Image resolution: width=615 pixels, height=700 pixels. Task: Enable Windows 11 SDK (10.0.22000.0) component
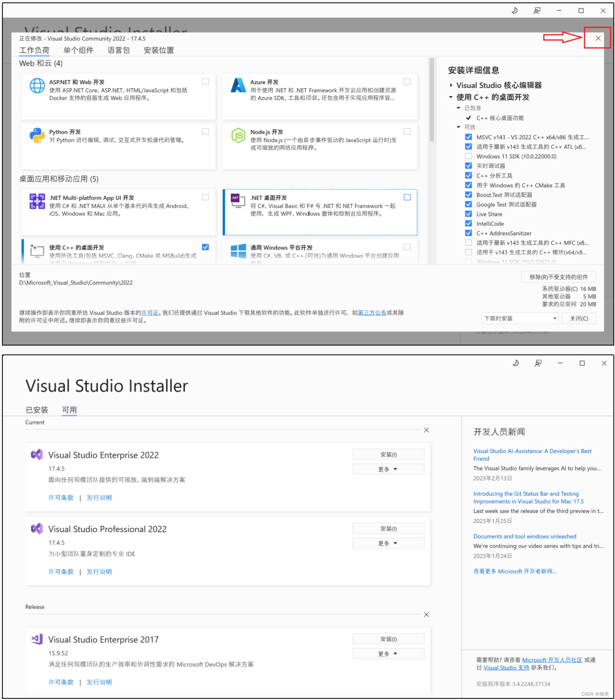pyautogui.click(x=468, y=156)
